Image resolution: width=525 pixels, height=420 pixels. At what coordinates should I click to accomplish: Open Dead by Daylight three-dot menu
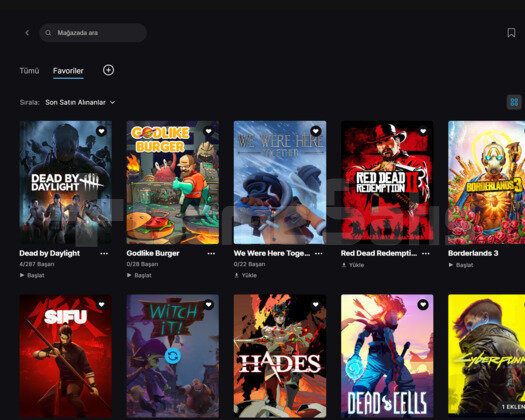tap(104, 254)
